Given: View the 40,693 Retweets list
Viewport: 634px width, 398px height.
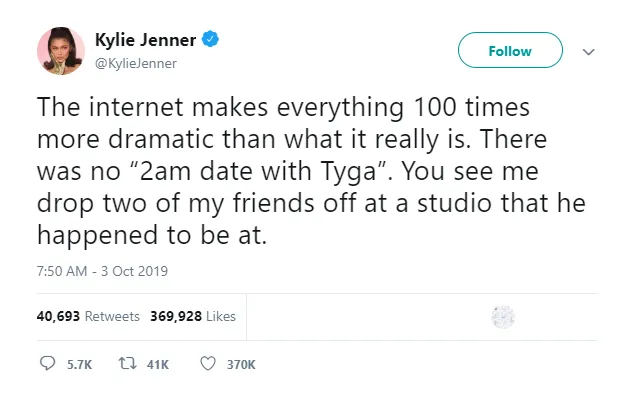Looking at the screenshot, I should pyautogui.click(x=88, y=316).
